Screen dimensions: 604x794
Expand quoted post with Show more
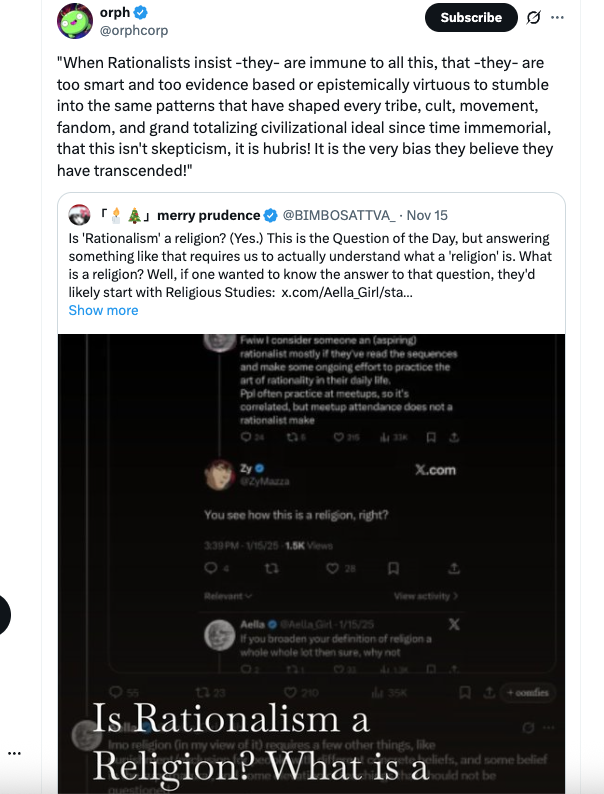[103, 310]
